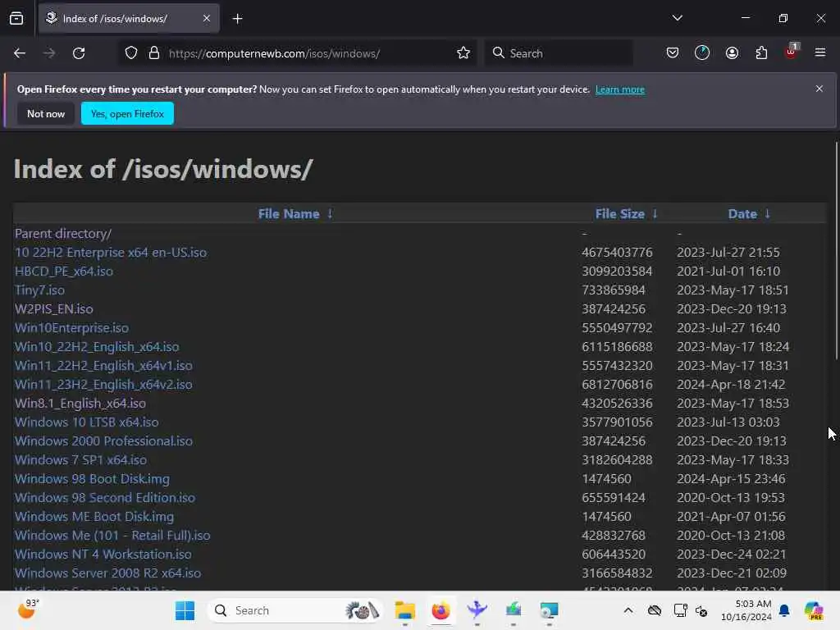Download Win10Enterprise.iso
Viewport: 840px width, 630px height.
pos(71,328)
